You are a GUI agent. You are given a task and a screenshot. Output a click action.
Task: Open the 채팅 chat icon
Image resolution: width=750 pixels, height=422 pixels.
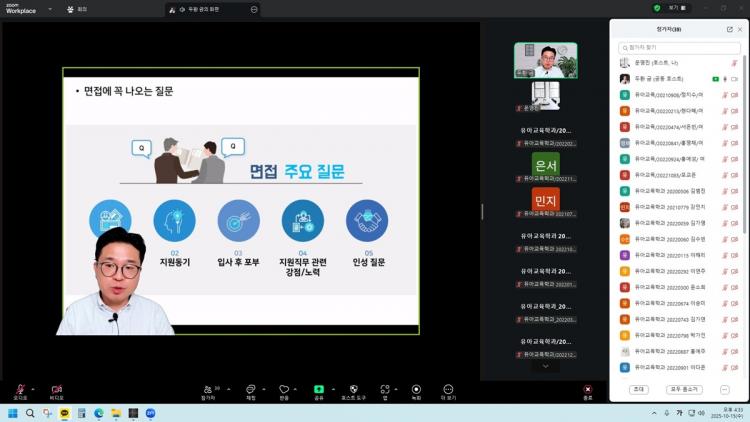251,389
